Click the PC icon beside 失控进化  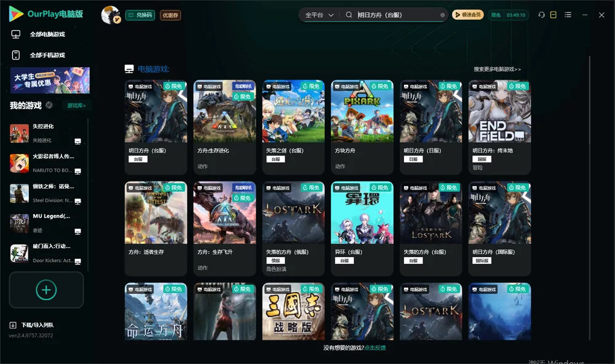[x=77, y=141]
